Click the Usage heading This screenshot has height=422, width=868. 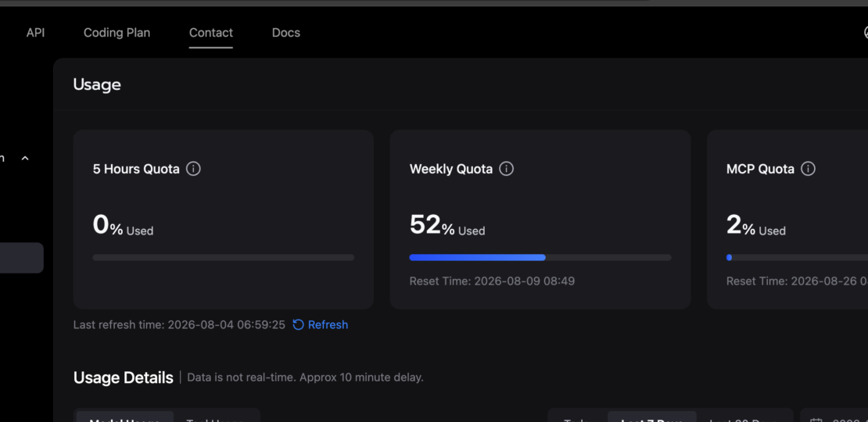point(97,84)
